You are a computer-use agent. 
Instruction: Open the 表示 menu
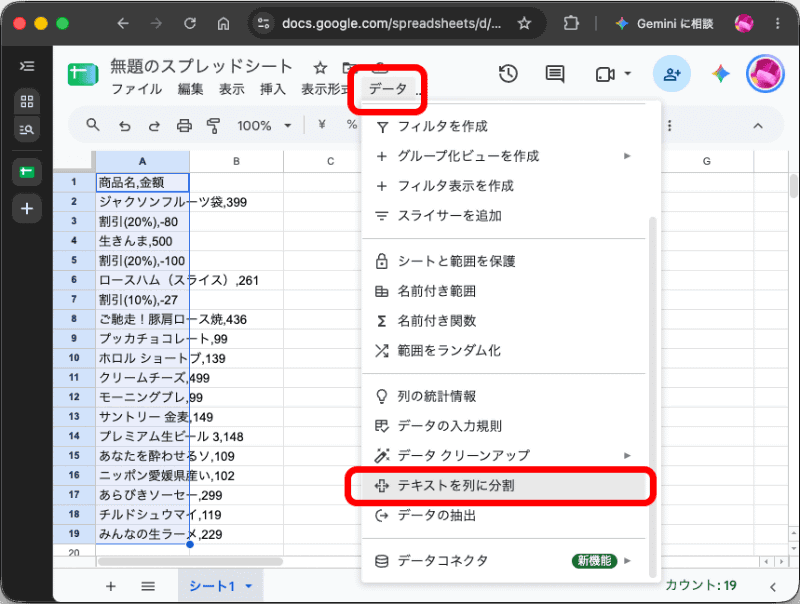click(232, 89)
